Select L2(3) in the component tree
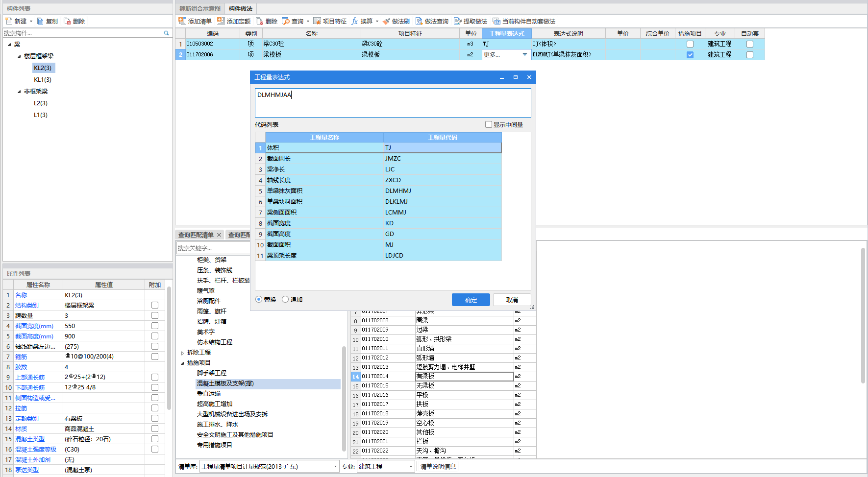Screen dimensions: 868x477 pyautogui.click(x=41, y=103)
